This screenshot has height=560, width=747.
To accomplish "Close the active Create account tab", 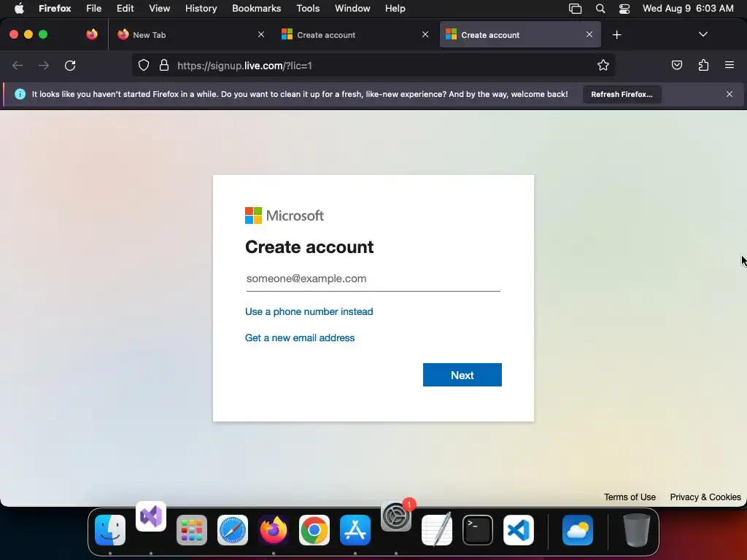I will pyautogui.click(x=589, y=34).
